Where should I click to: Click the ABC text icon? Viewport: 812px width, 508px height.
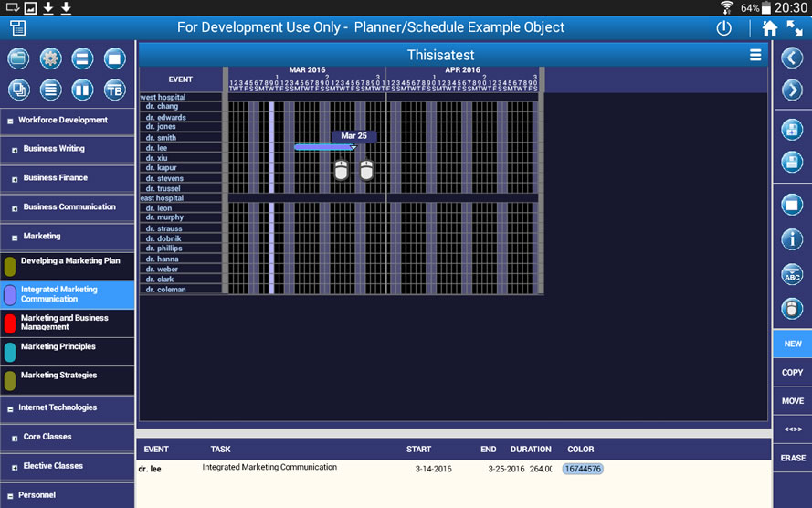click(792, 274)
